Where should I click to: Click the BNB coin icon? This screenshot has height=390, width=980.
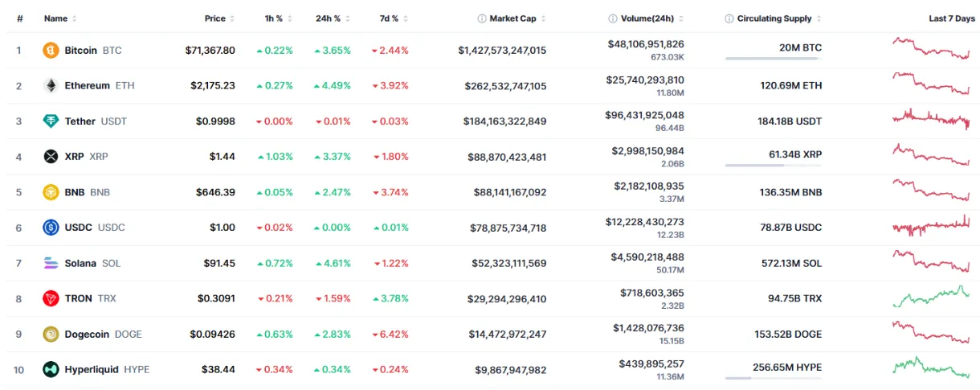51,192
